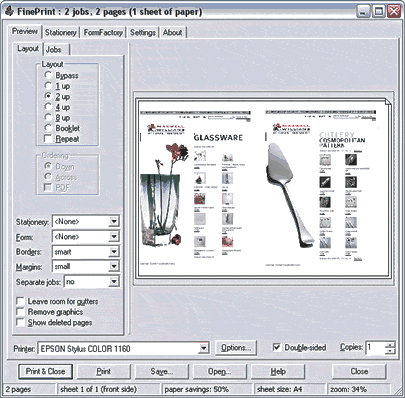Show the About tab
The height and width of the screenshot is (398, 405).
tap(172, 33)
